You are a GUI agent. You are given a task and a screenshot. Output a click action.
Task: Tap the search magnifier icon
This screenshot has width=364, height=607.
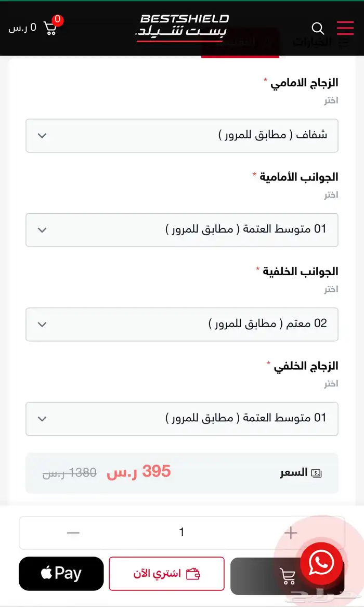pyautogui.click(x=318, y=28)
